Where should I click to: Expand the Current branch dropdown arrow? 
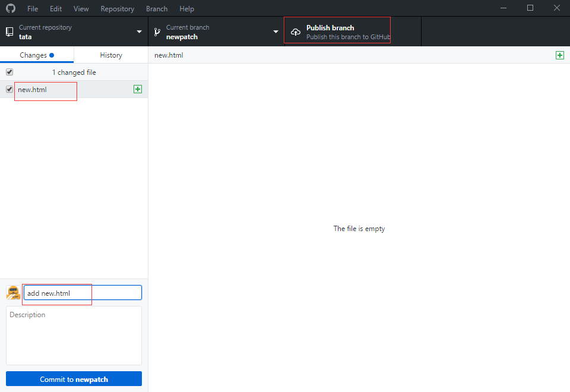[x=276, y=32]
